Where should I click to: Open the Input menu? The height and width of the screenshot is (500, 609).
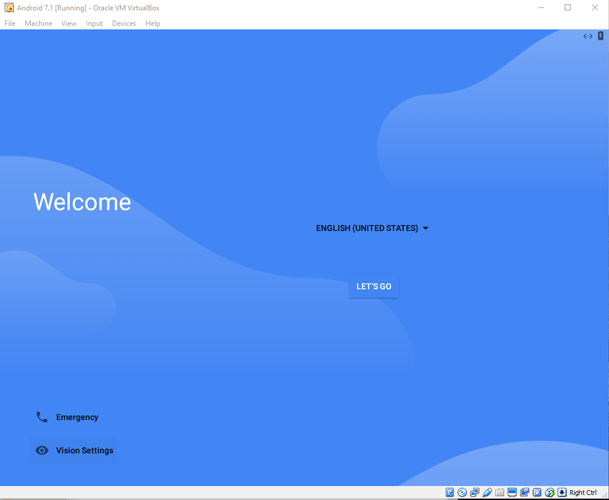click(94, 23)
